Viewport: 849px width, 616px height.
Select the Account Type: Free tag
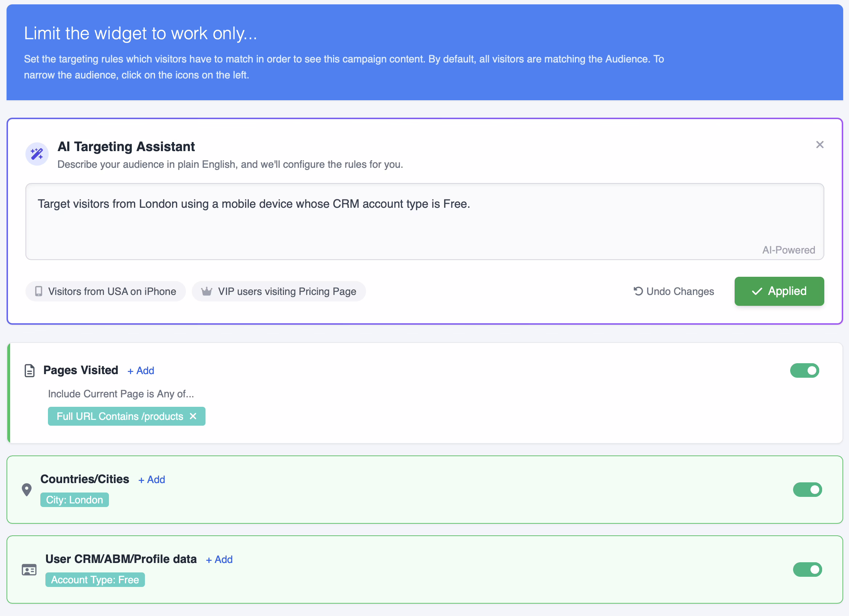(x=95, y=580)
